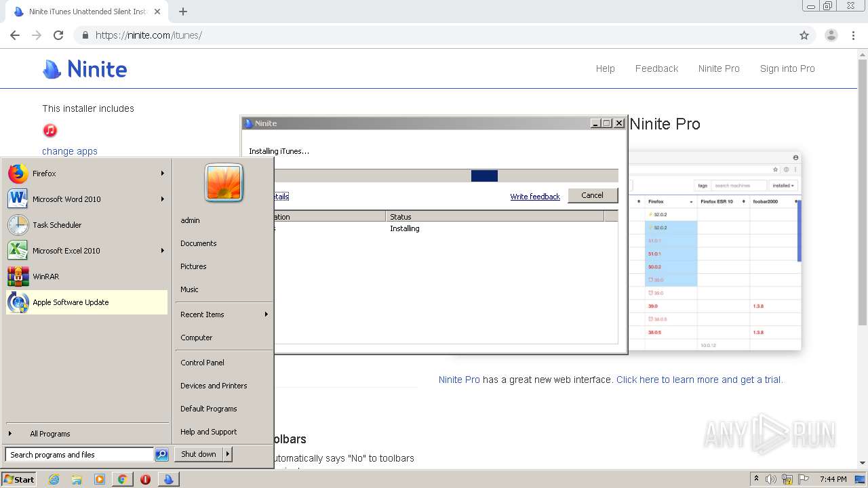Click the change apps link
868x488 pixels.
click(70, 151)
